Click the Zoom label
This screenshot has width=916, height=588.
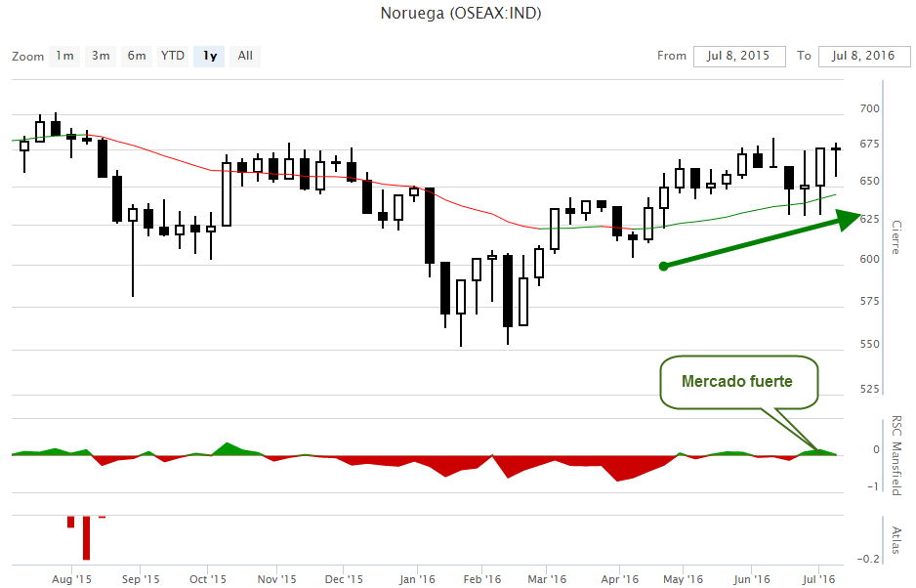pyautogui.click(x=27, y=57)
